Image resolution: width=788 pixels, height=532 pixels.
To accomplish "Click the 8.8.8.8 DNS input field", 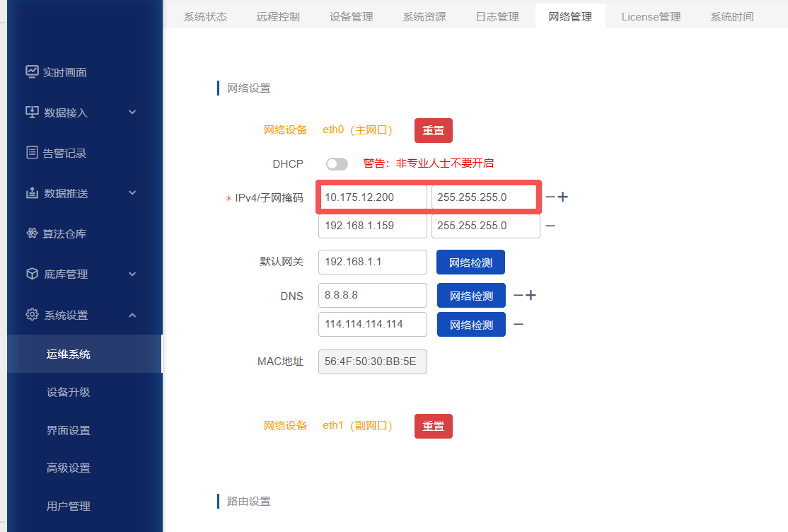I will pos(373,295).
